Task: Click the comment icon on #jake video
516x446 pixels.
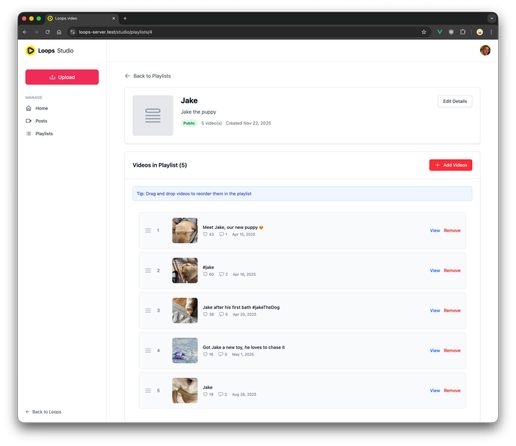Action: click(x=221, y=274)
